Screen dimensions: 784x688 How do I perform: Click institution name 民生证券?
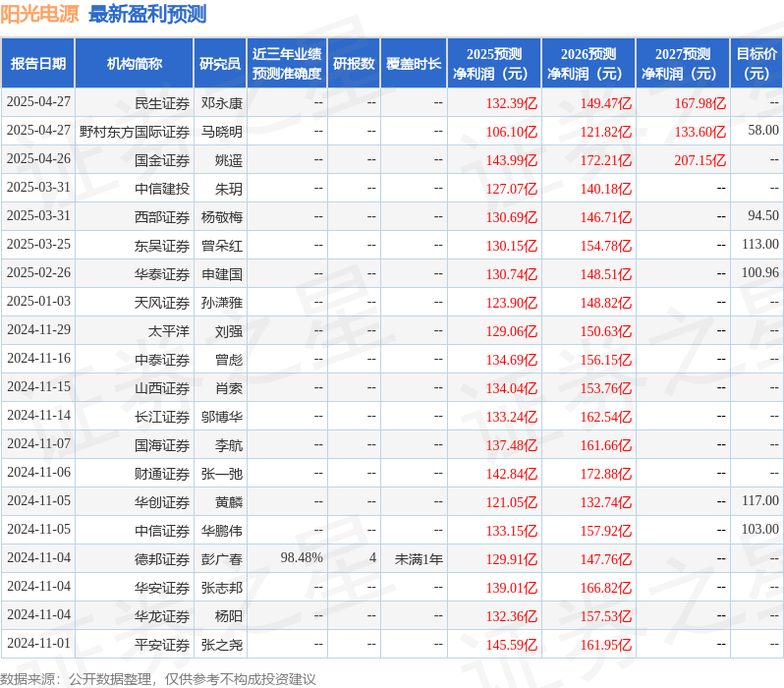[162, 103]
